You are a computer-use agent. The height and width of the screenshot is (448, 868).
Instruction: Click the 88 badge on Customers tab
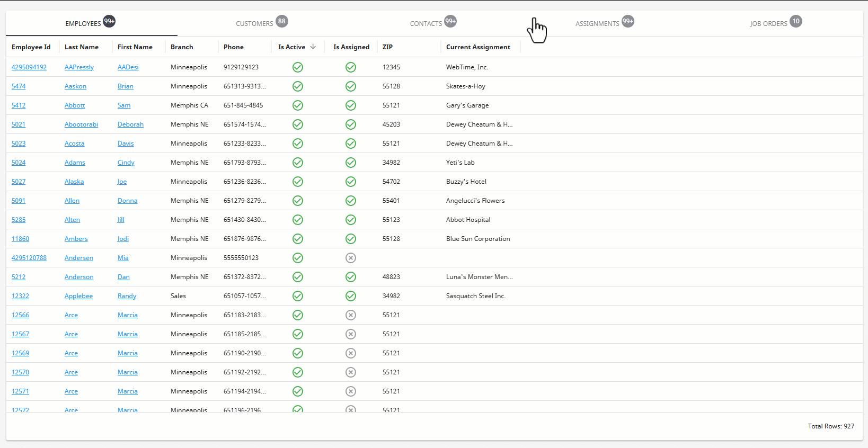(x=282, y=21)
